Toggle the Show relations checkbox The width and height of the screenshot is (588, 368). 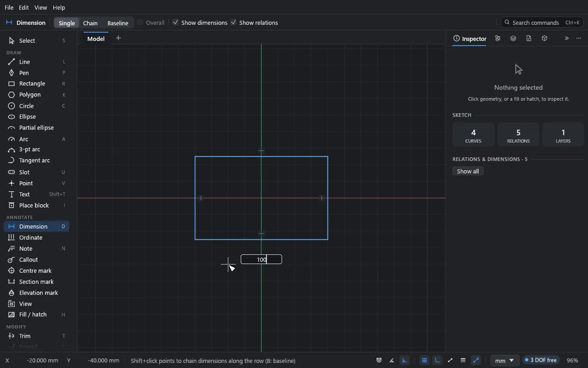pos(233,23)
